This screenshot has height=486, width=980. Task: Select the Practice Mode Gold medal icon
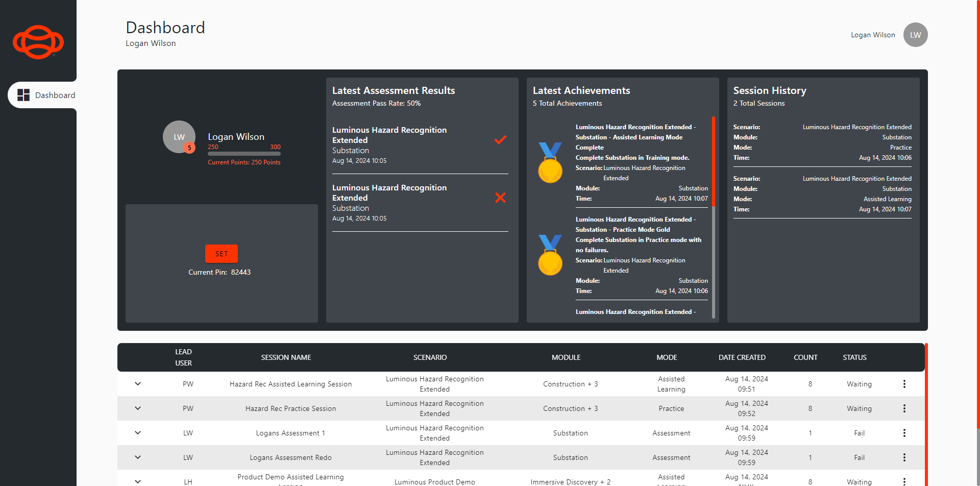[550, 255]
